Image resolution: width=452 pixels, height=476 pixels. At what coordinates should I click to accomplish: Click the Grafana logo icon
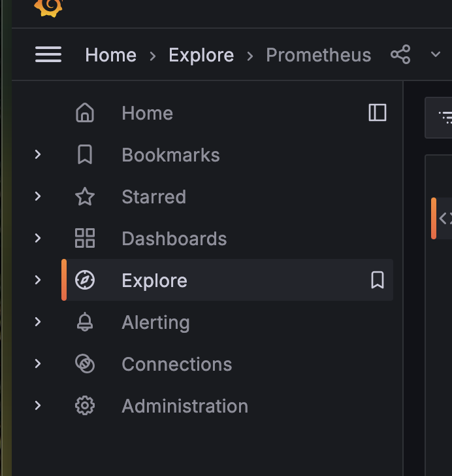pyautogui.click(x=48, y=7)
